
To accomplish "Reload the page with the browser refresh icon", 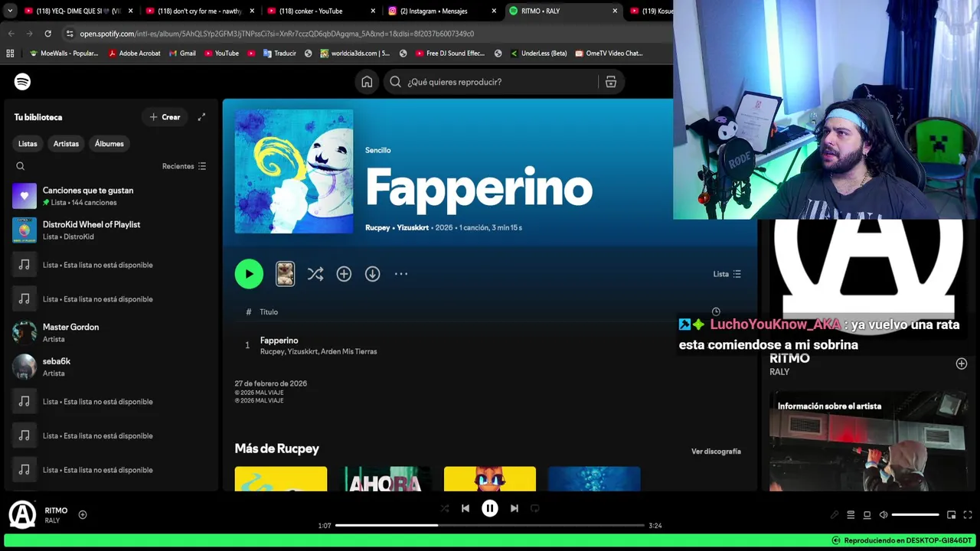I will (47, 34).
